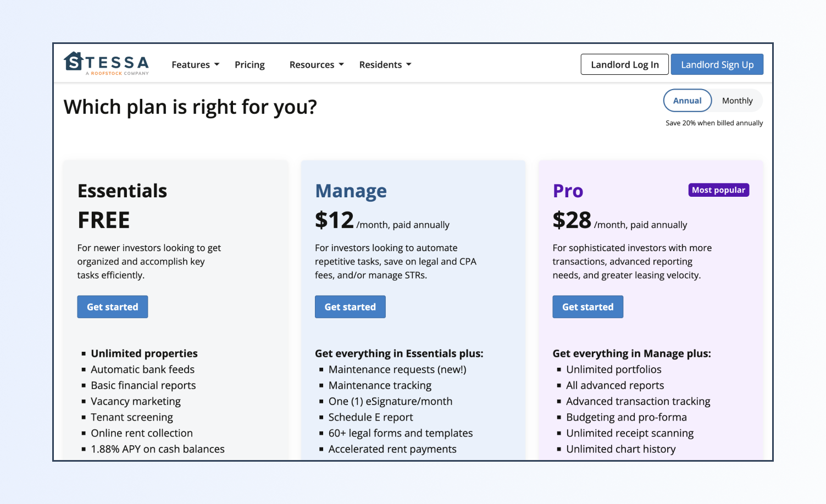Screen dimensions: 826x504
Task: Expand the Features dropdown arrow
Action: point(217,65)
